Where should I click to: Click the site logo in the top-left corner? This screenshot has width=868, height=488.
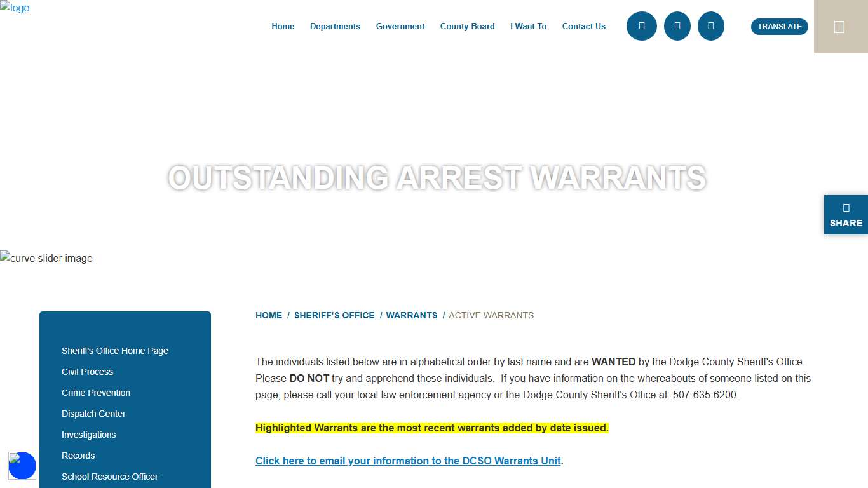coord(15,8)
